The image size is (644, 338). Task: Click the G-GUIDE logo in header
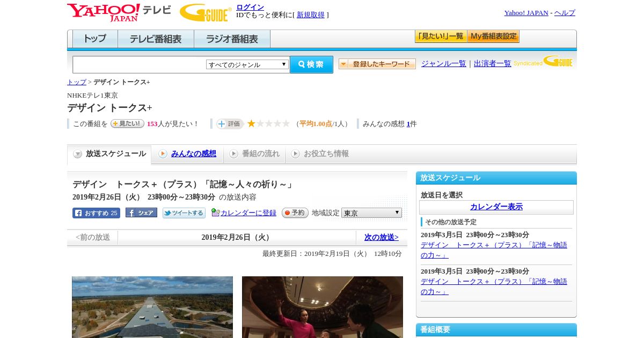(206, 12)
